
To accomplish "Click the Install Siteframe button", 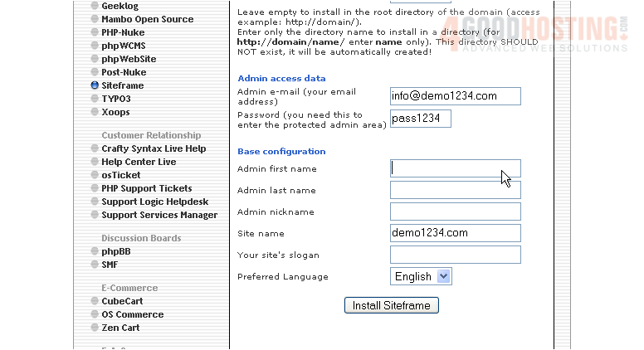I will tap(391, 305).
